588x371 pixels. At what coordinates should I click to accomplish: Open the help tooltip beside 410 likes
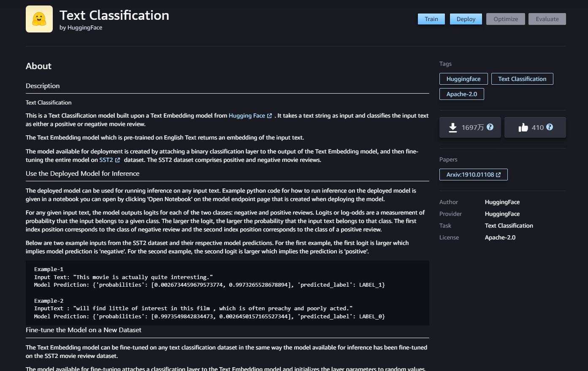(x=550, y=127)
